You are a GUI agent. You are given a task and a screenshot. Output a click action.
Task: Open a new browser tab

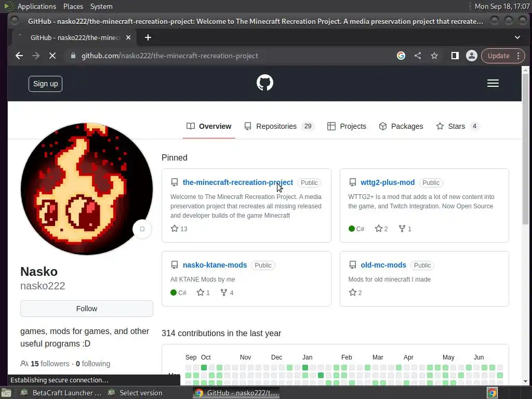pos(148,37)
